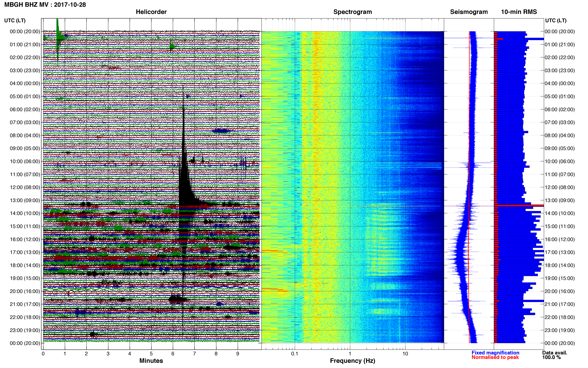Viewport: 588px width, 368px height.
Task: Click left time label '14:00 (10:00)'
Action: click(25, 213)
